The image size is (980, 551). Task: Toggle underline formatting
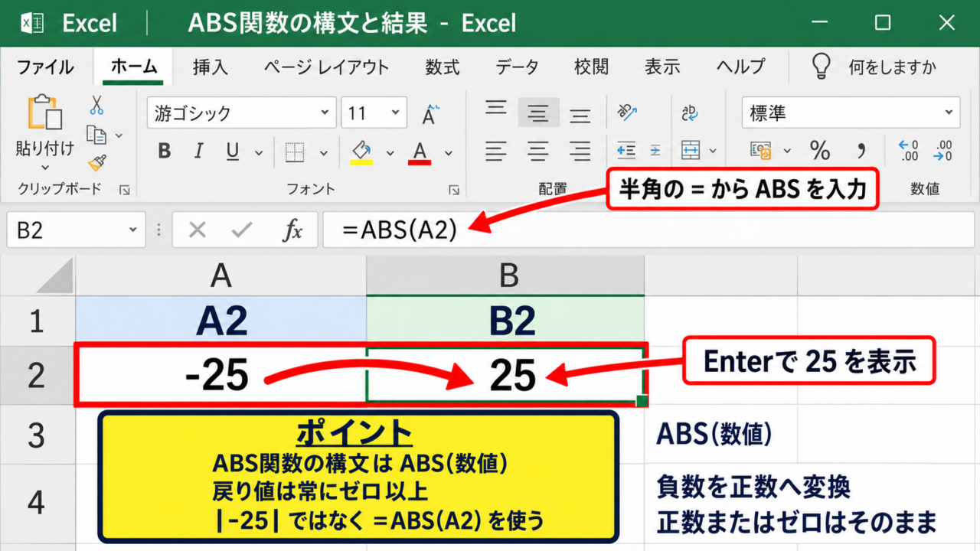(233, 152)
